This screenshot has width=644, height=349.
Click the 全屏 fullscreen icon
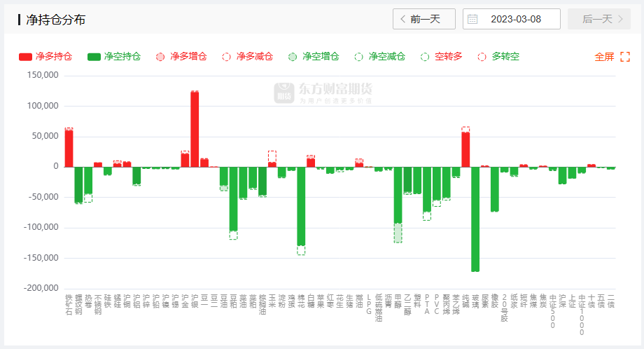(x=625, y=57)
